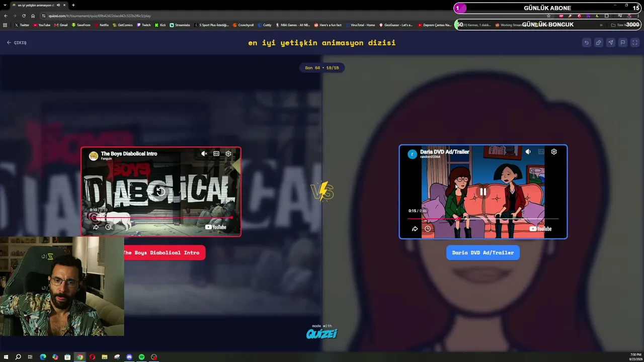Toggle captions on The Boys Diabolical video
The height and width of the screenshot is (362, 644).
[x=216, y=154]
